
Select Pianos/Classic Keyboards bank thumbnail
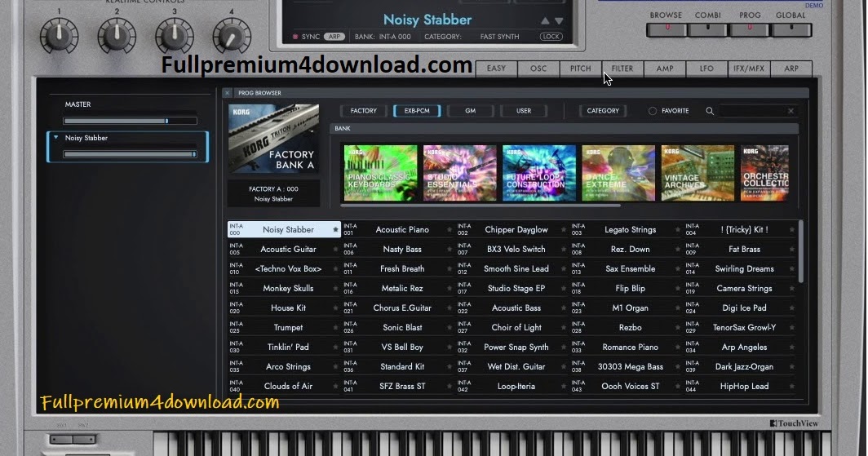pyautogui.click(x=380, y=173)
